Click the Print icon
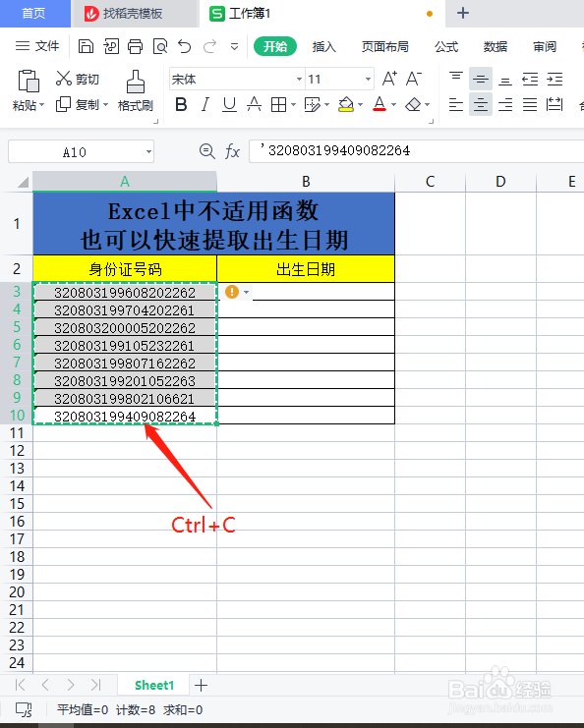This screenshot has height=728, width=584. 136,46
